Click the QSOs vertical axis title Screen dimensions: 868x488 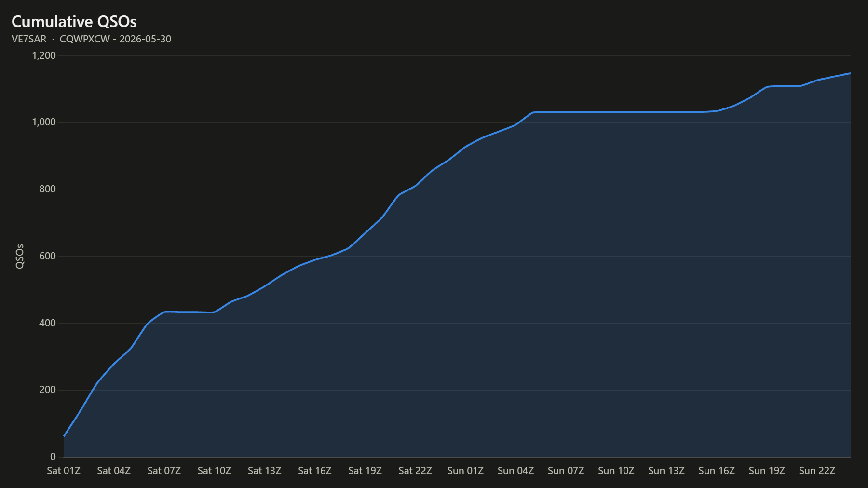coord(20,256)
